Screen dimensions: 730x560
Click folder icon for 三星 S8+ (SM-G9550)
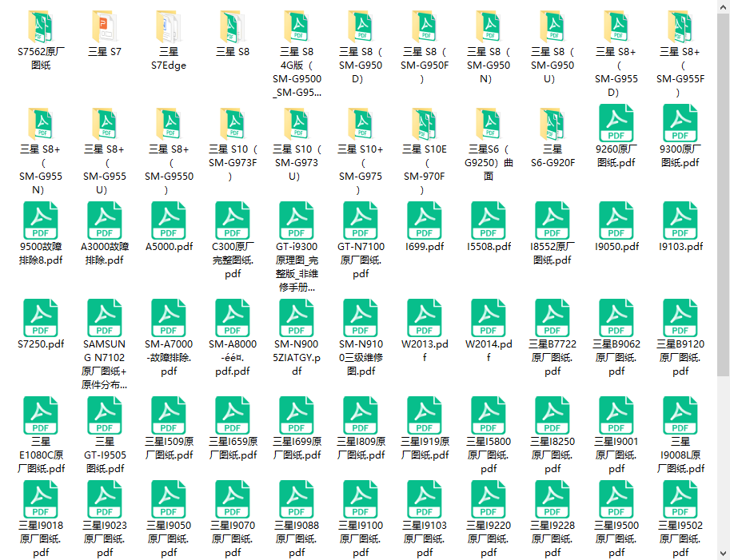(x=169, y=124)
